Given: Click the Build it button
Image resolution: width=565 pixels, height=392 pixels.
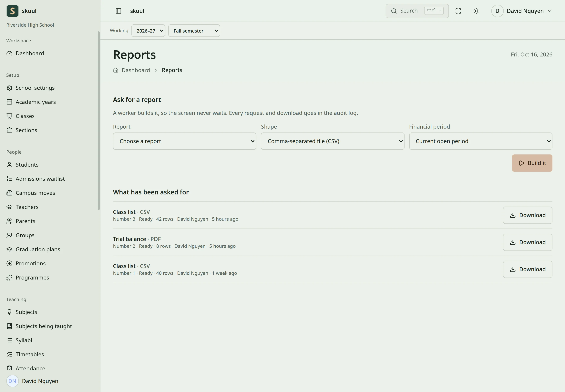Looking at the screenshot, I should tap(532, 163).
